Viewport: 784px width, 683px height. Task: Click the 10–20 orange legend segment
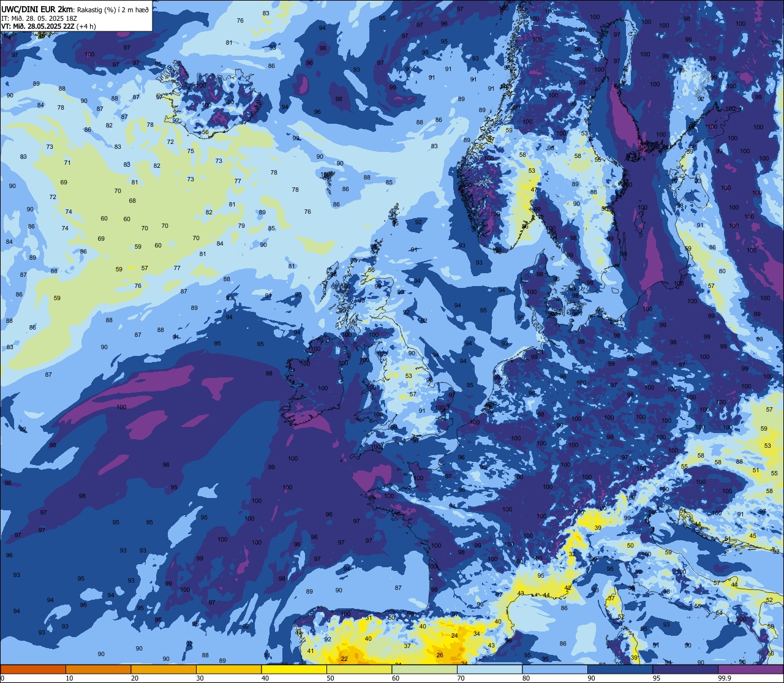[x=98, y=669]
